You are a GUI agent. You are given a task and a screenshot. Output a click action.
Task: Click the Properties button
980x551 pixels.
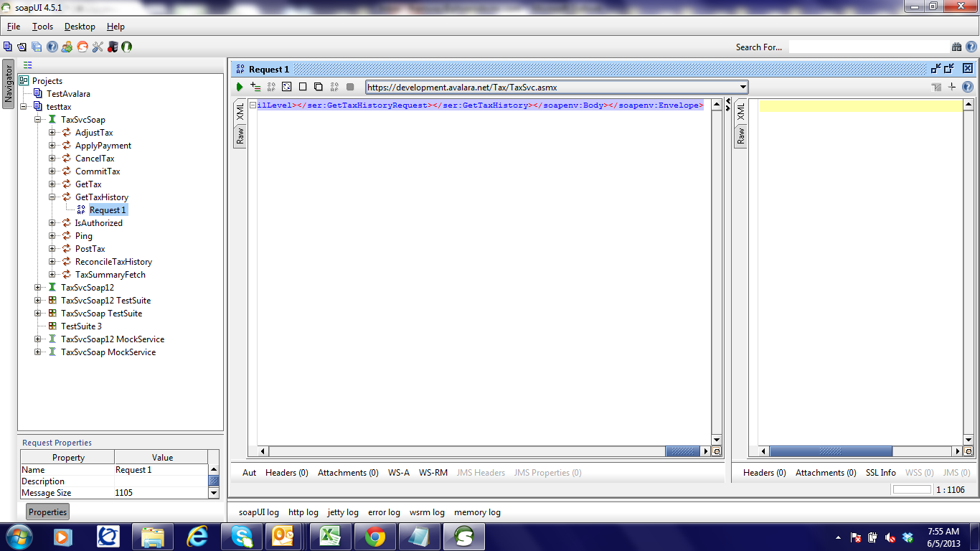click(48, 512)
